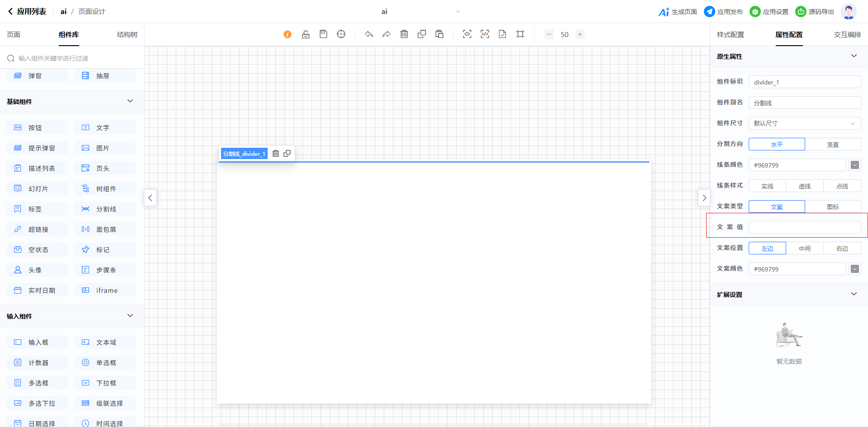Click the undo arrow in toolbar

[x=369, y=34]
